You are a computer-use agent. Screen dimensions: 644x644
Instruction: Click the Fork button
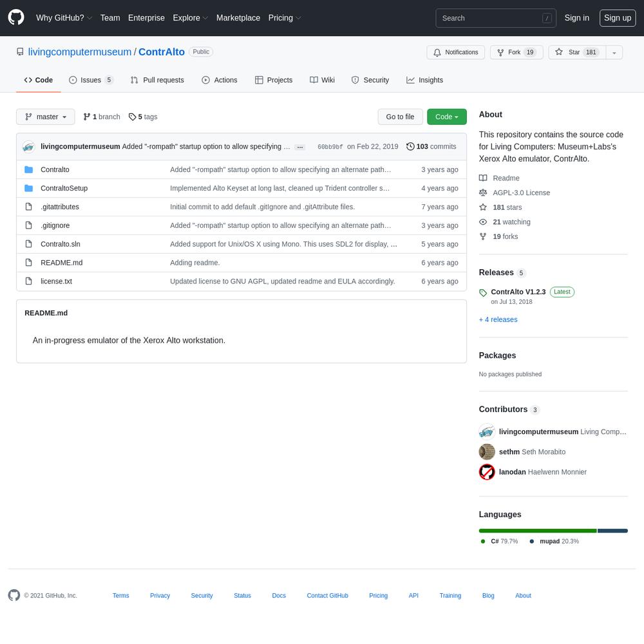516,52
